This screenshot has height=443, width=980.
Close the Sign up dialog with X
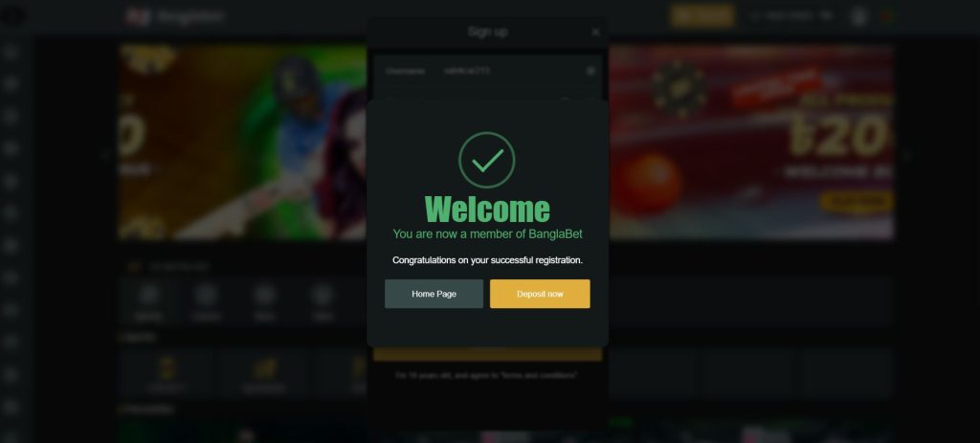tap(595, 32)
